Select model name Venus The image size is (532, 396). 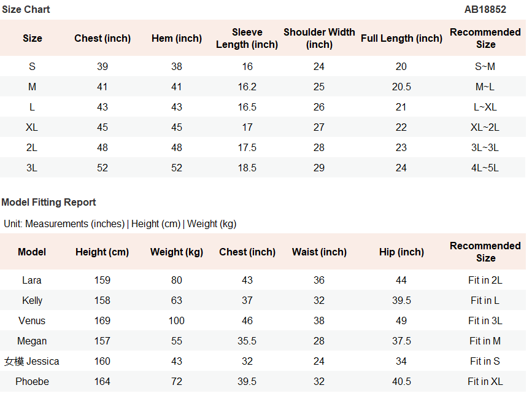tap(32, 320)
